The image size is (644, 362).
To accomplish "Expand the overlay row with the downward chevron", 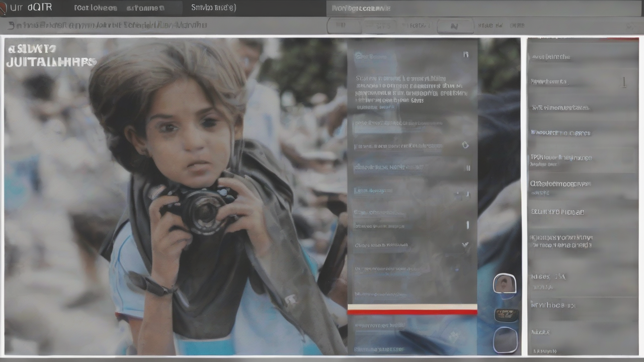I will click(465, 245).
